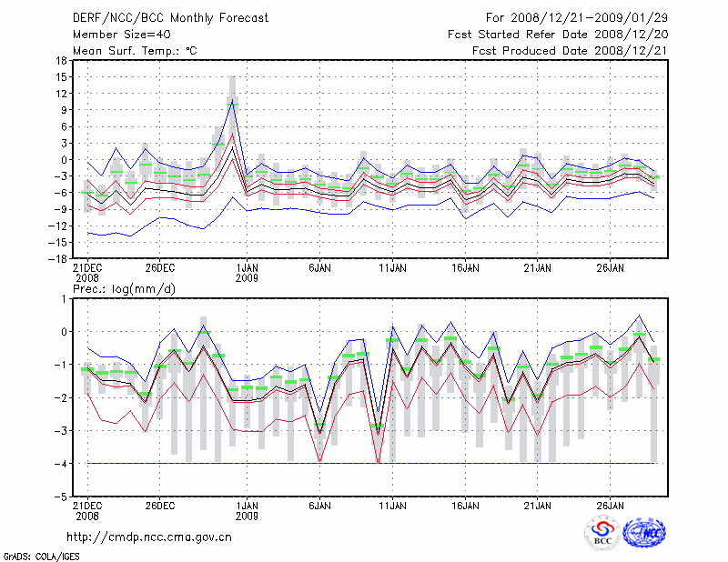Click 16JAN on the temperature chart axis
728x562 pixels.
pos(465,268)
